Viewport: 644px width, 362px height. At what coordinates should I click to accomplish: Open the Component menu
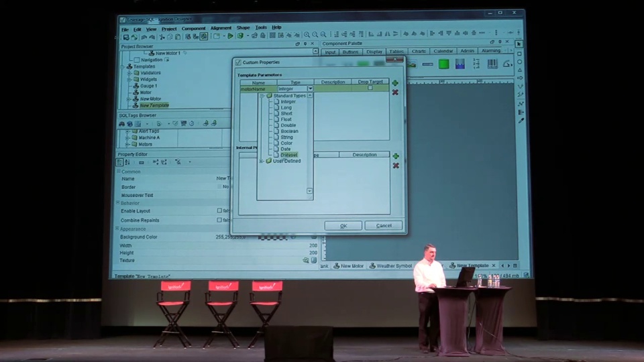[193, 28]
